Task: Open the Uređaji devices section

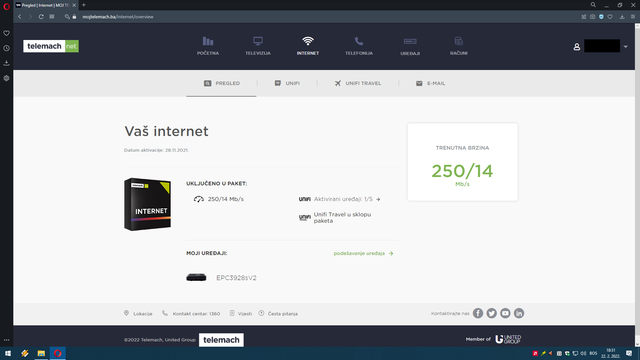Action: 410,47
